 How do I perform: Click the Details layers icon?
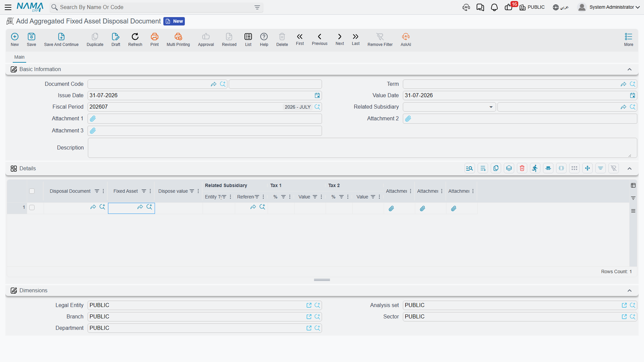(x=509, y=168)
